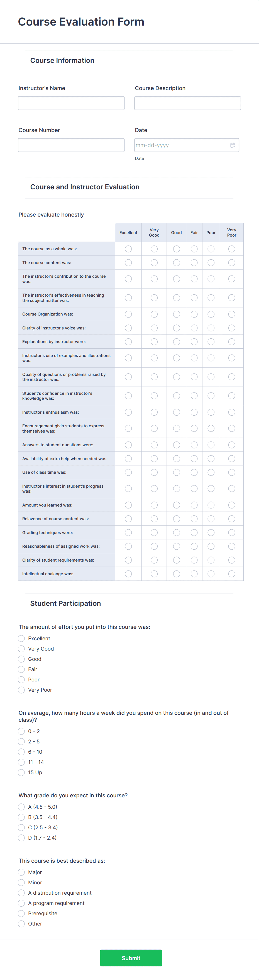Click the Instructor's Name input field
Viewport: 259px width, 980px height.
tap(71, 103)
